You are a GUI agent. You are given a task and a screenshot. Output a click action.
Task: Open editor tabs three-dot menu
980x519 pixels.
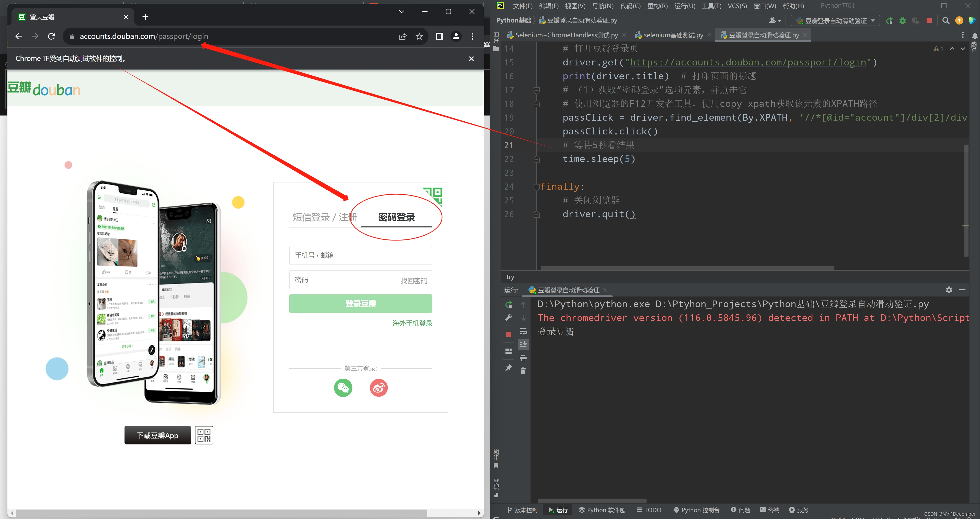(963, 35)
